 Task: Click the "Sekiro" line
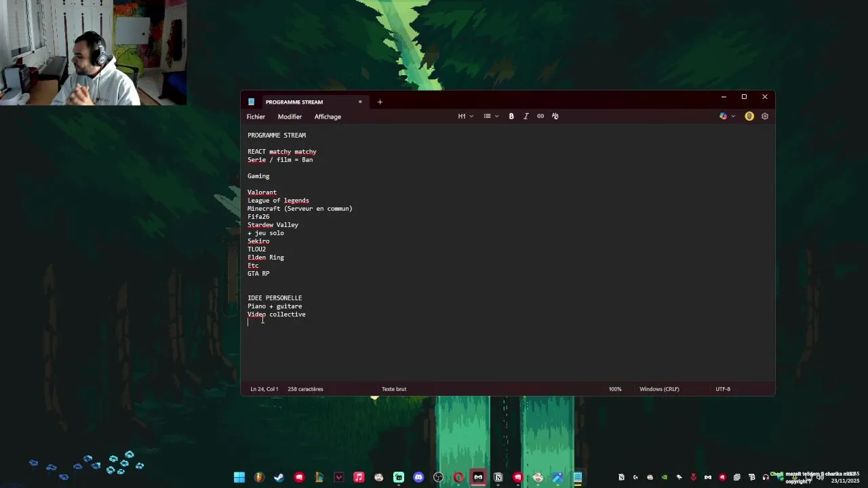pyautogui.click(x=258, y=241)
